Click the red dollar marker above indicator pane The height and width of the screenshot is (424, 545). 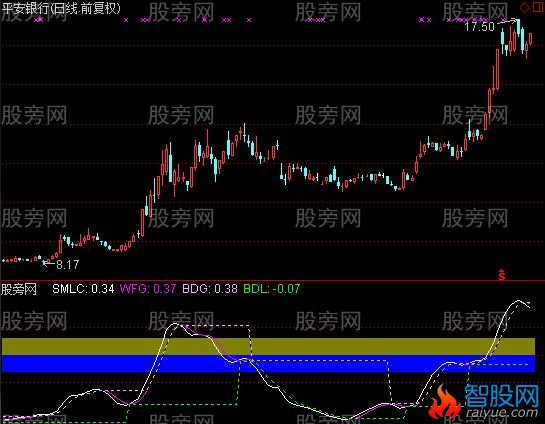pyautogui.click(x=502, y=275)
